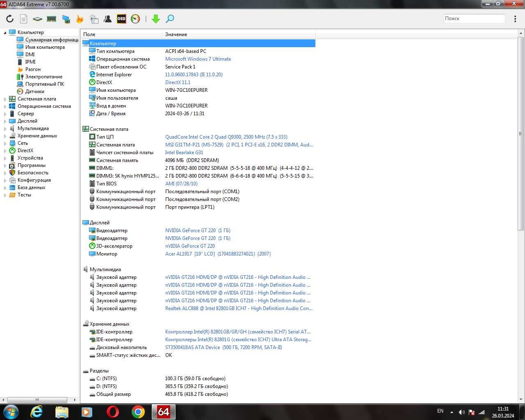The height and width of the screenshot is (420, 525).
Task: Click into the Поиск search field
Action: pyautogui.click(x=474, y=18)
